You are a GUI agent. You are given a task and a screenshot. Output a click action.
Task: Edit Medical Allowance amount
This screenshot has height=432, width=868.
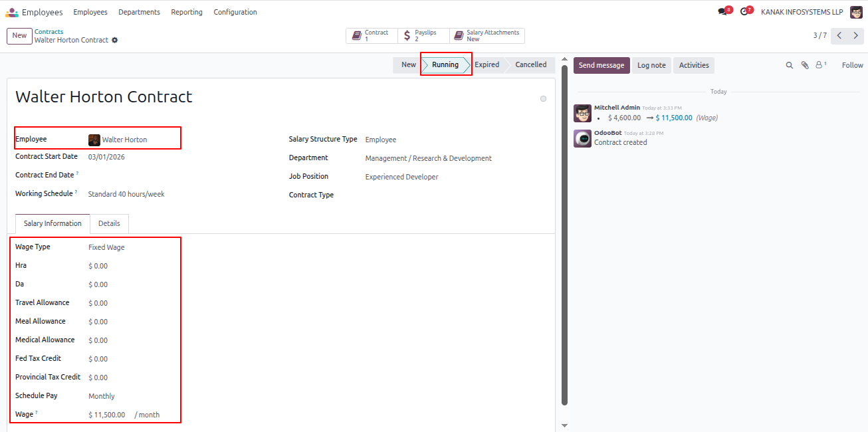(98, 340)
